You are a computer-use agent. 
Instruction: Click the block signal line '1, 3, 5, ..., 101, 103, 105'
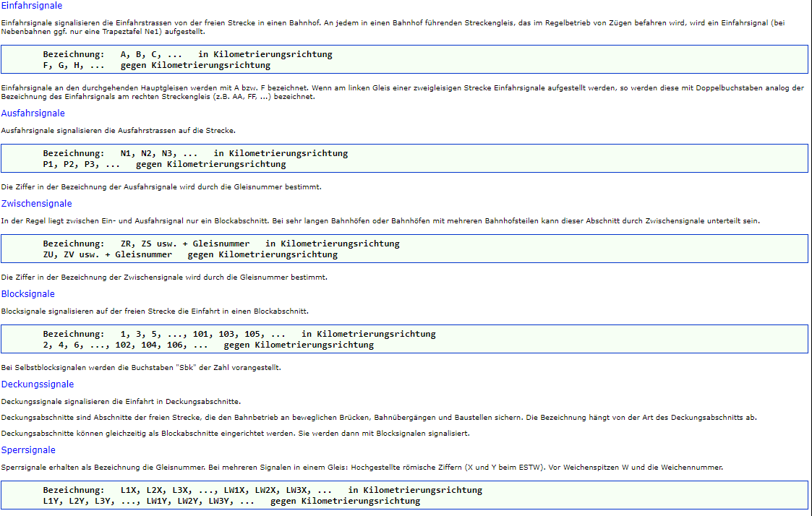pos(239,334)
